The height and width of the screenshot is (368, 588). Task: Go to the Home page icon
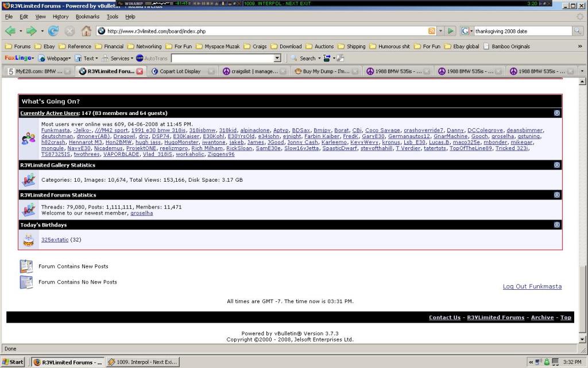[x=86, y=31]
